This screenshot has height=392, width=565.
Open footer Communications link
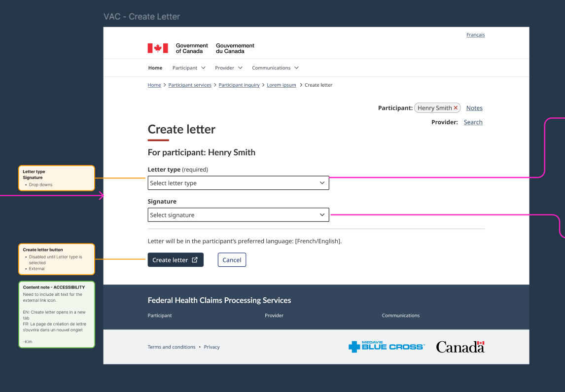point(401,315)
